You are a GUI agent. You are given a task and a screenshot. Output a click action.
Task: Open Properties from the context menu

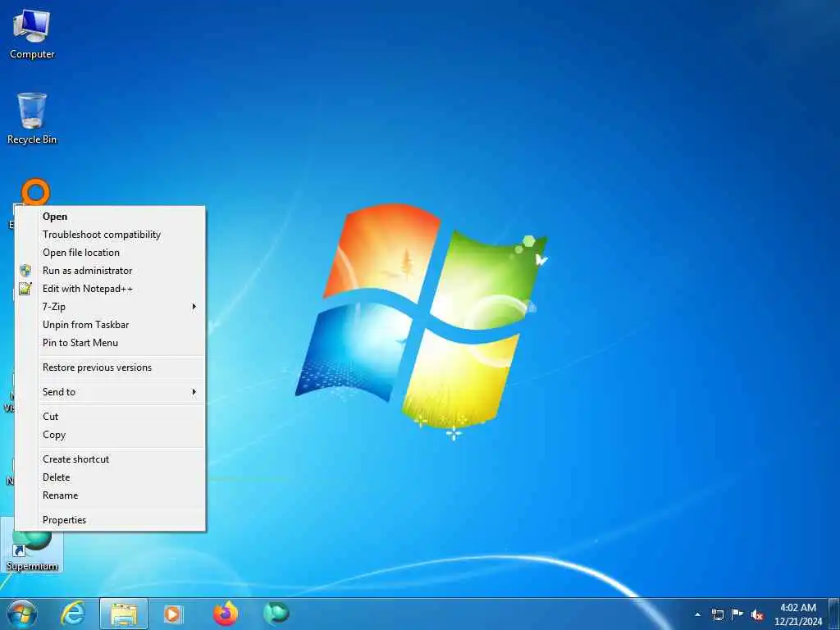point(111,519)
